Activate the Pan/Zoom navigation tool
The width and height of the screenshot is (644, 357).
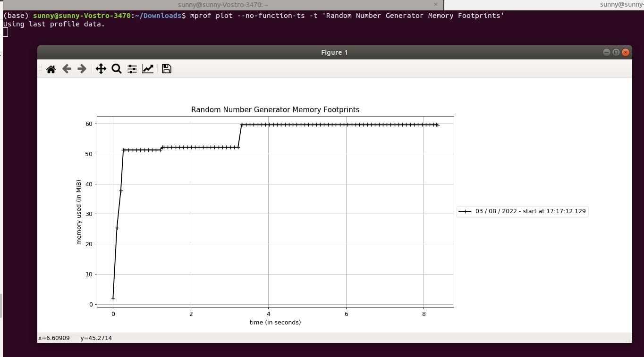pyautogui.click(x=101, y=69)
